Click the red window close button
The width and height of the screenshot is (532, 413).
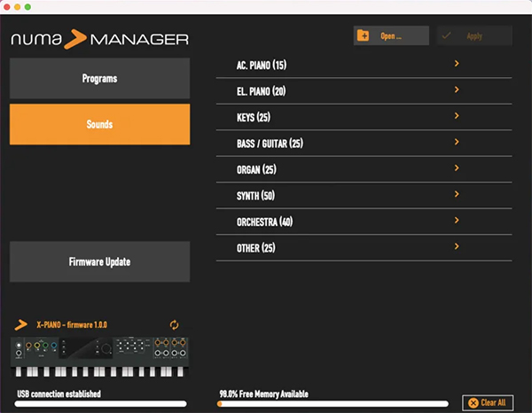pos(7,7)
